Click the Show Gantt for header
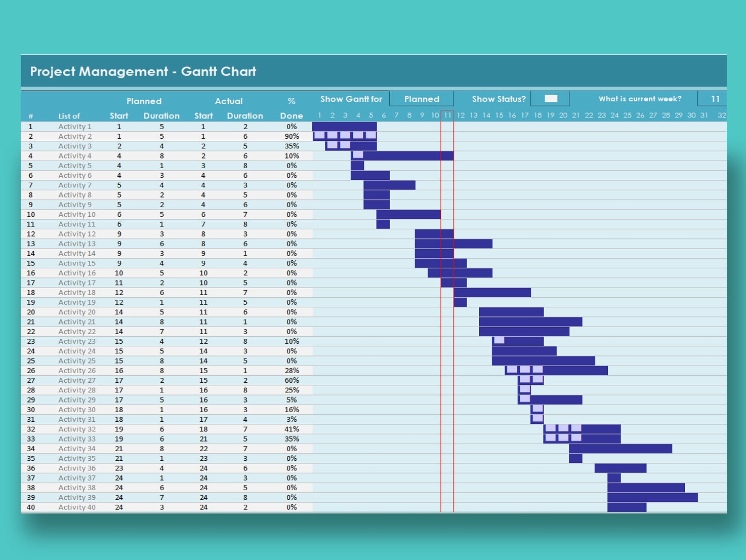This screenshot has height=560, width=746. coord(352,99)
